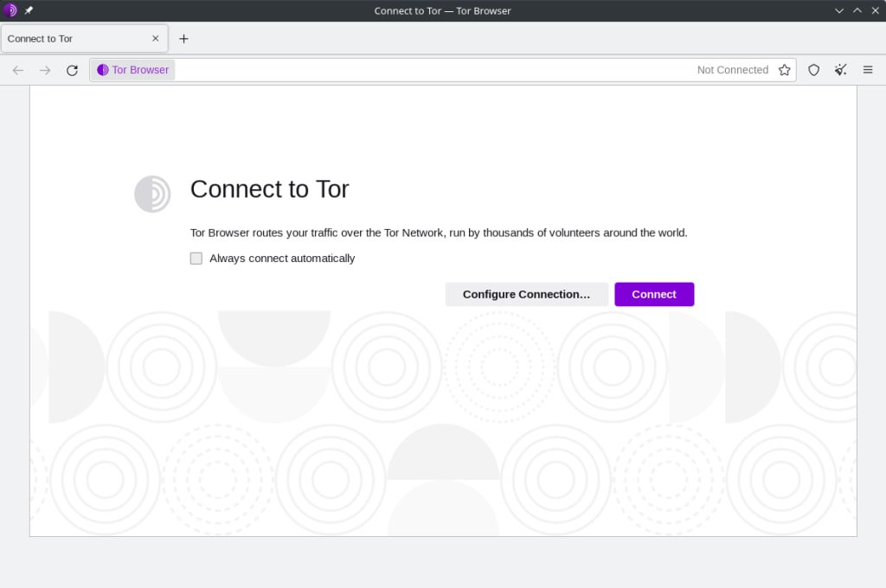
Task: Click the Tor Network description text
Action: [x=439, y=233]
